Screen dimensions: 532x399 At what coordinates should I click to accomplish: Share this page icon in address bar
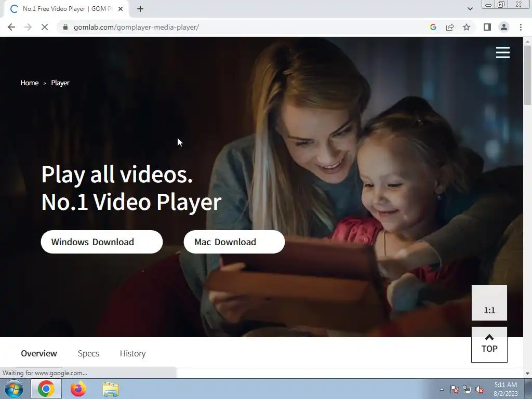click(450, 27)
